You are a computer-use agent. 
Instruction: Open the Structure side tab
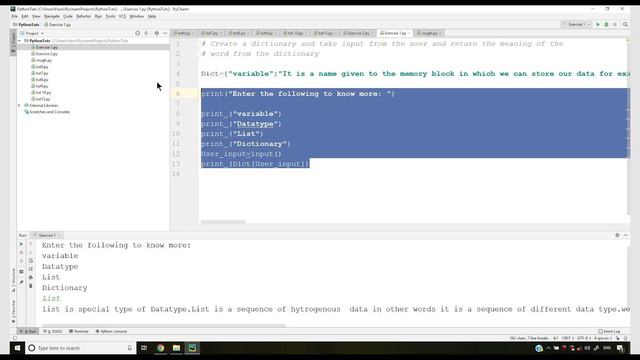coord(13,280)
